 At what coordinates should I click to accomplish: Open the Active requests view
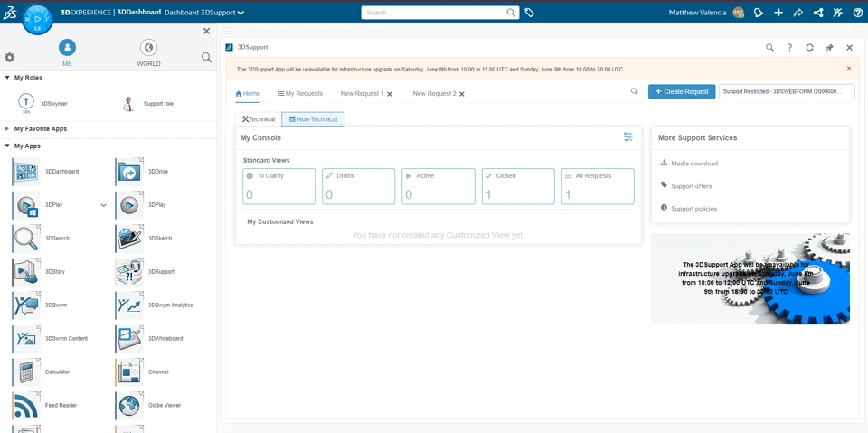click(439, 186)
